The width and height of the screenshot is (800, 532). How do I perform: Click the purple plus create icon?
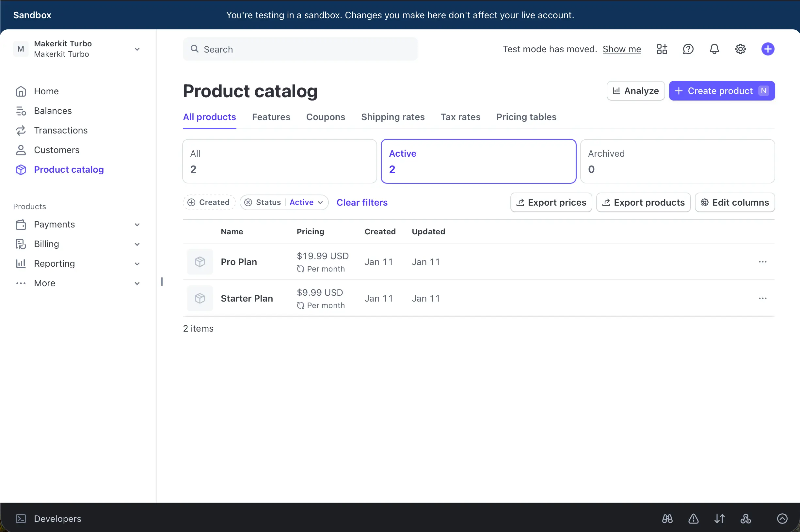[x=767, y=49]
